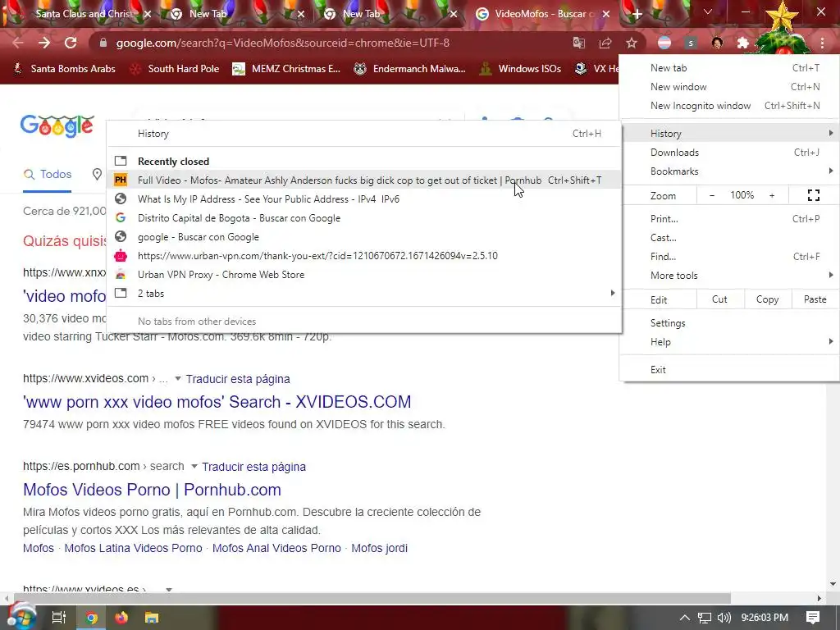The height and width of the screenshot is (630, 840).
Task: Expand the Bookmarks submenu
Action: (729, 171)
